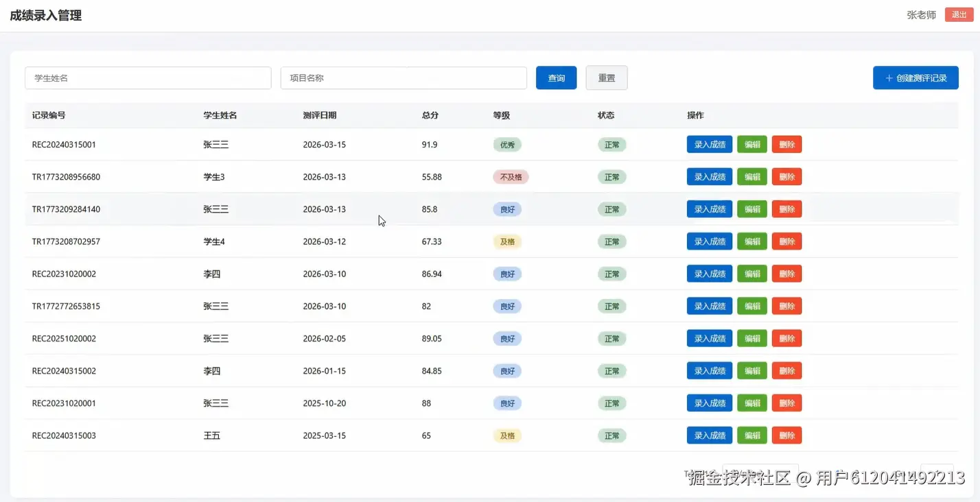Click 录入成绩 for record REC20240315002

pos(710,370)
